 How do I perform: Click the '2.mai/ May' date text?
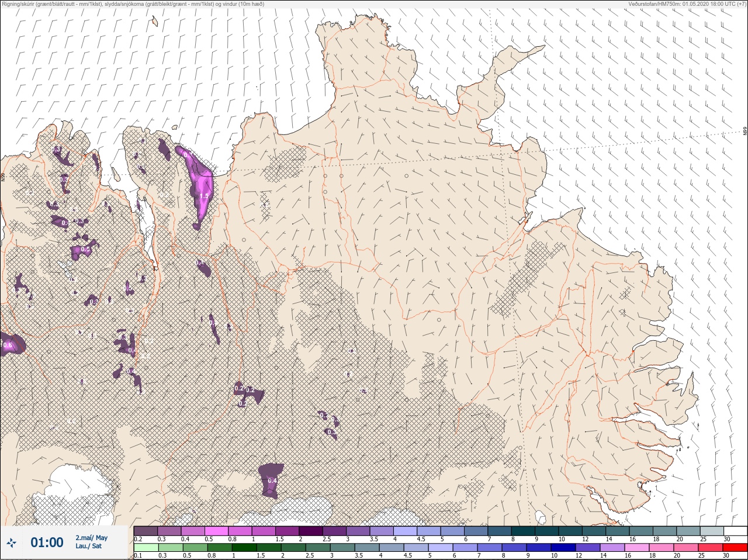92,538
